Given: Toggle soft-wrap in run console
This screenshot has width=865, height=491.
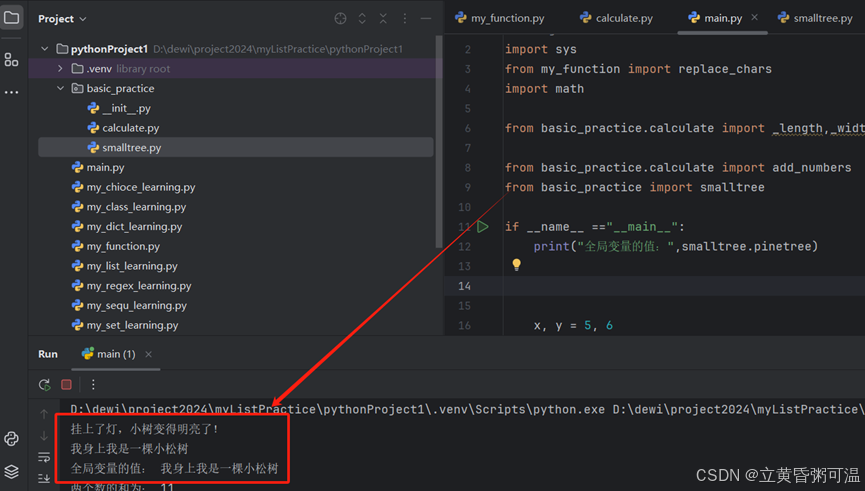Looking at the screenshot, I should 44,457.
